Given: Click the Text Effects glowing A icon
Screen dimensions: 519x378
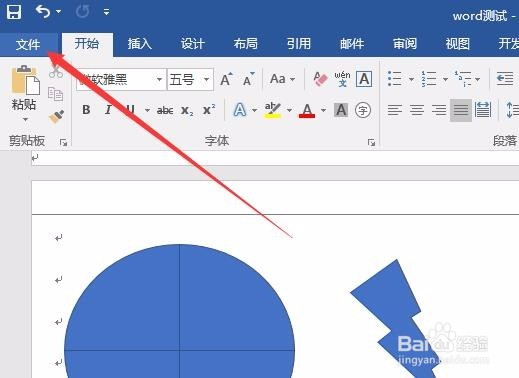Looking at the screenshot, I should 240,110.
